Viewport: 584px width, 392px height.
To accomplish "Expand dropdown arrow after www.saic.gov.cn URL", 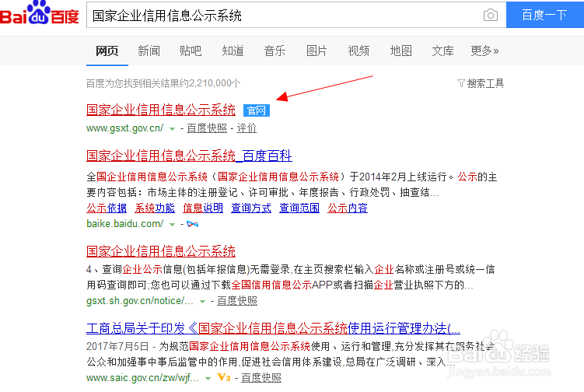I will pyautogui.click(x=208, y=379).
